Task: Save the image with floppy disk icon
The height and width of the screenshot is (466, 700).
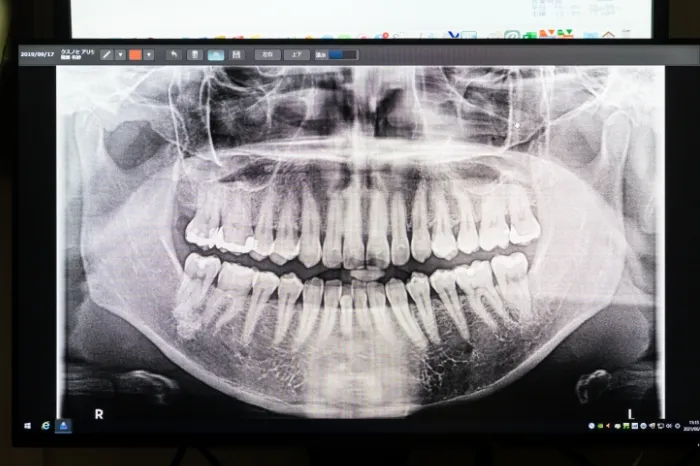Action: pyautogui.click(x=236, y=54)
